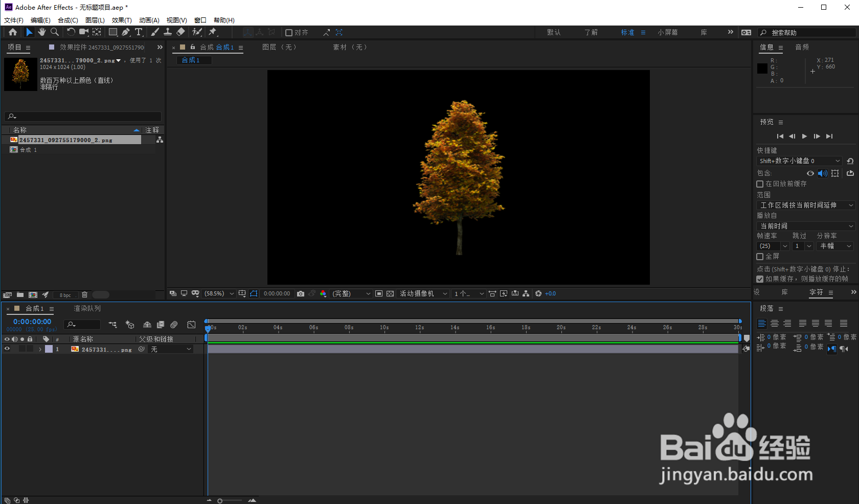The width and height of the screenshot is (859, 504).
Task: Go to the Home screen icon
Action: pos(13,32)
